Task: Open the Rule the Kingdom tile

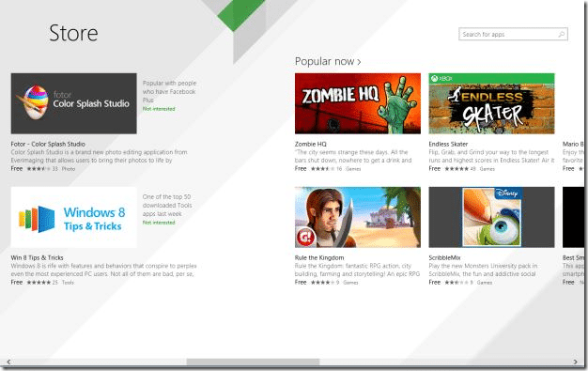Action: tap(358, 217)
